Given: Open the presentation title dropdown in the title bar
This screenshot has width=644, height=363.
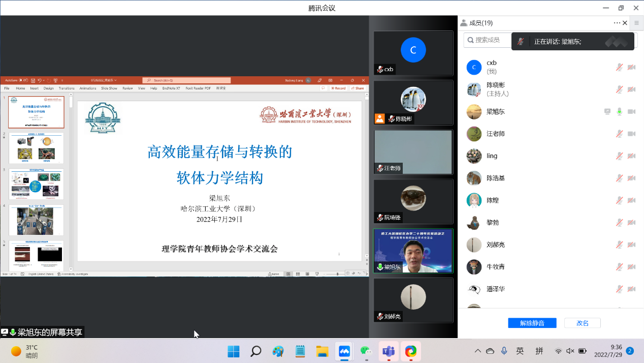Looking at the screenshot, I should point(115,80).
